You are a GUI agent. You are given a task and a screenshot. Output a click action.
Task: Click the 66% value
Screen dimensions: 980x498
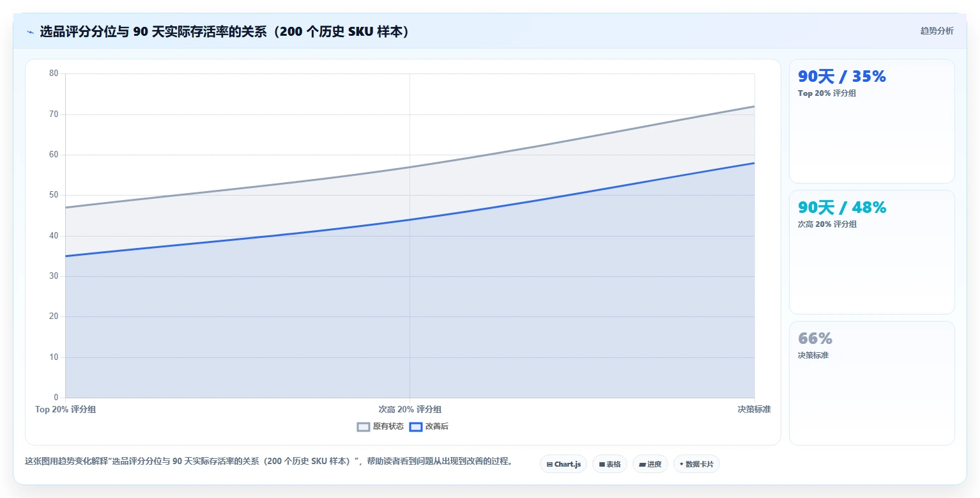click(x=815, y=339)
